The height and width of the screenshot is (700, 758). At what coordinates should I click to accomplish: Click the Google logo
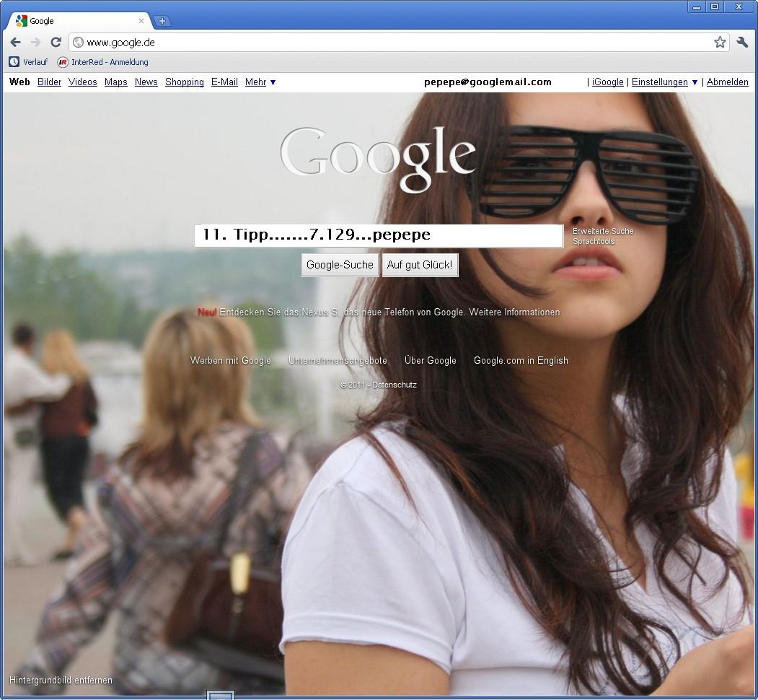(x=378, y=159)
